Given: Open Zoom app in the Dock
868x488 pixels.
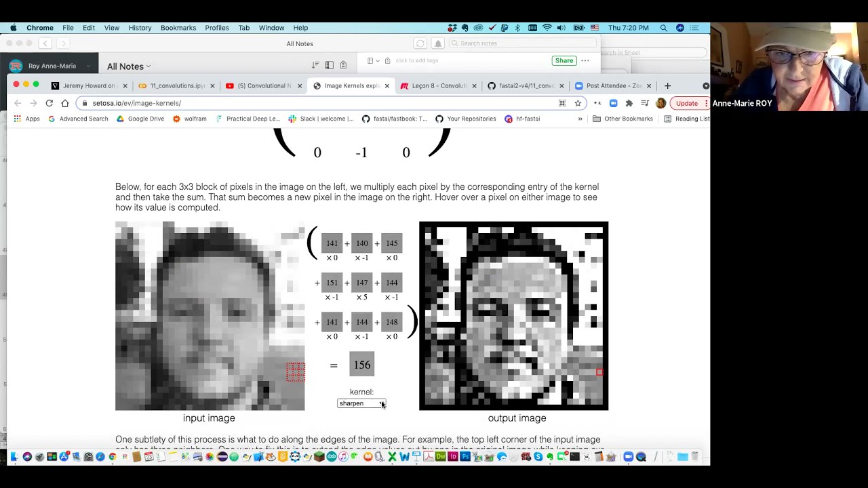Looking at the screenshot, I should pos(628,457).
